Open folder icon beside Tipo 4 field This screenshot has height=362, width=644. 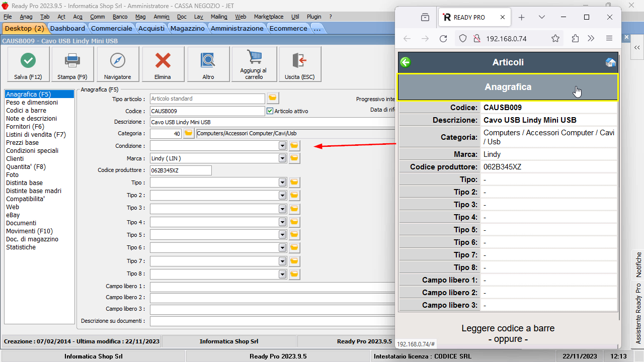pyautogui.click(x=294, y=222)
